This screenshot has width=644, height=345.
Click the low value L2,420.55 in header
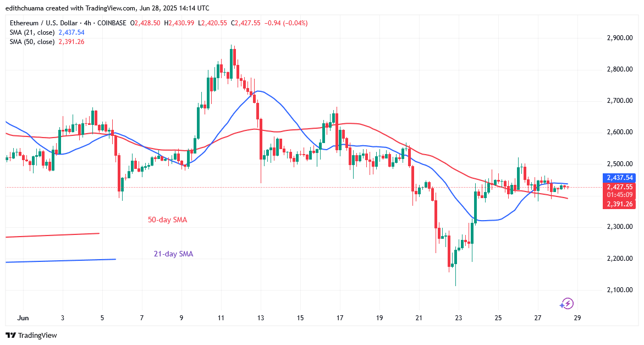click(212, 23)
